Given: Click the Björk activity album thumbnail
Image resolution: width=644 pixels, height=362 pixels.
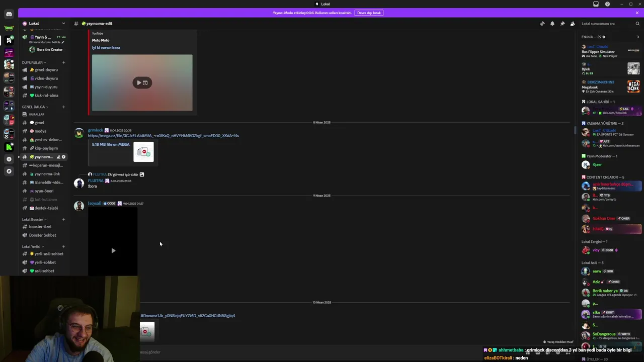Looking at the screenshot, I should (x=633, y=68).
